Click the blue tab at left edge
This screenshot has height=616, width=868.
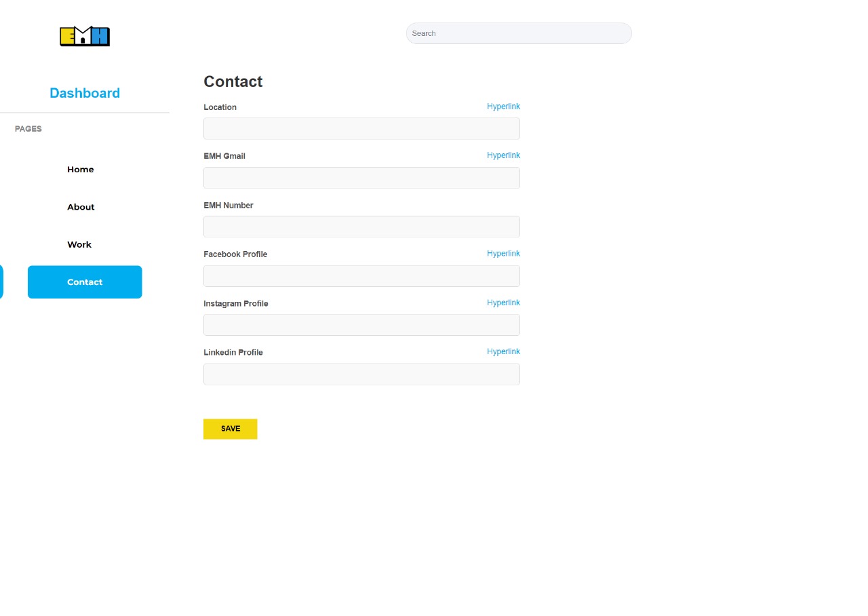[x=1, y=282]
